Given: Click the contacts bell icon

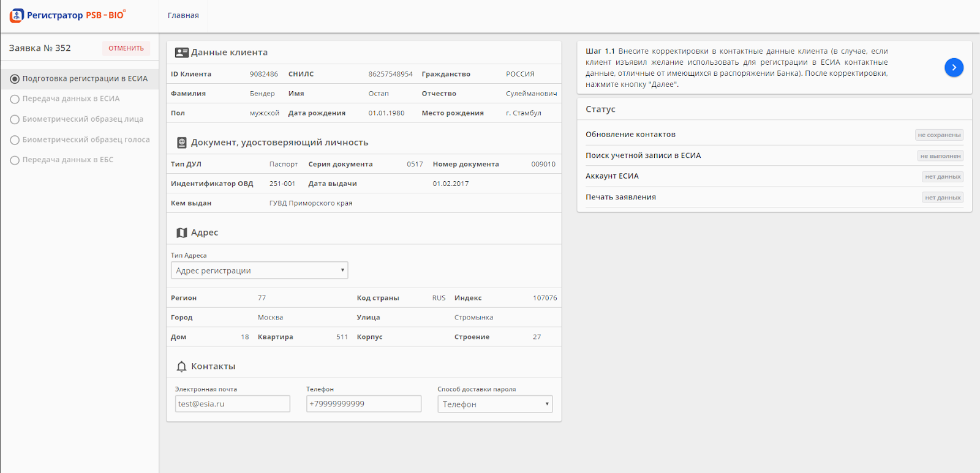Looking at the screenshot, I should tap(181, 367).
